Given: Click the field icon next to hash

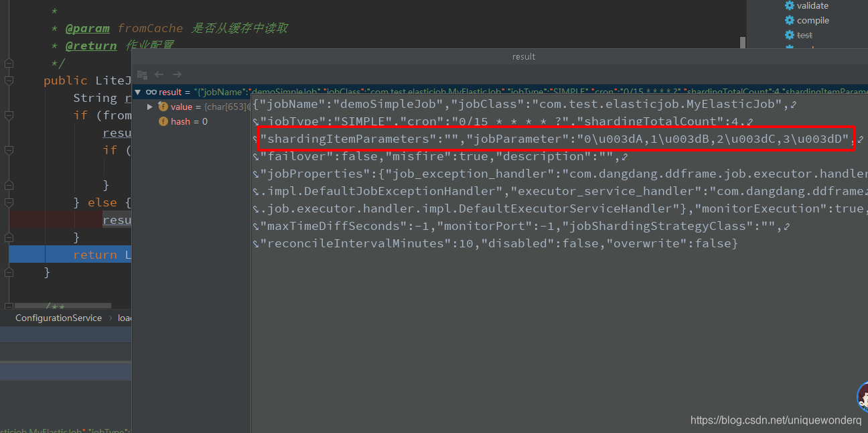Looking at the screenshot, I should tap(163, 121).
